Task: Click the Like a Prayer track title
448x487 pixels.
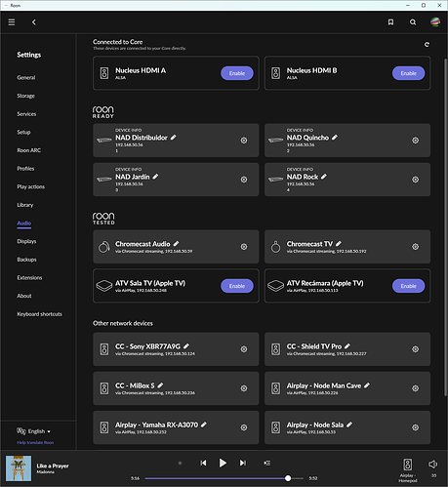Action: [x=53, y=466]
